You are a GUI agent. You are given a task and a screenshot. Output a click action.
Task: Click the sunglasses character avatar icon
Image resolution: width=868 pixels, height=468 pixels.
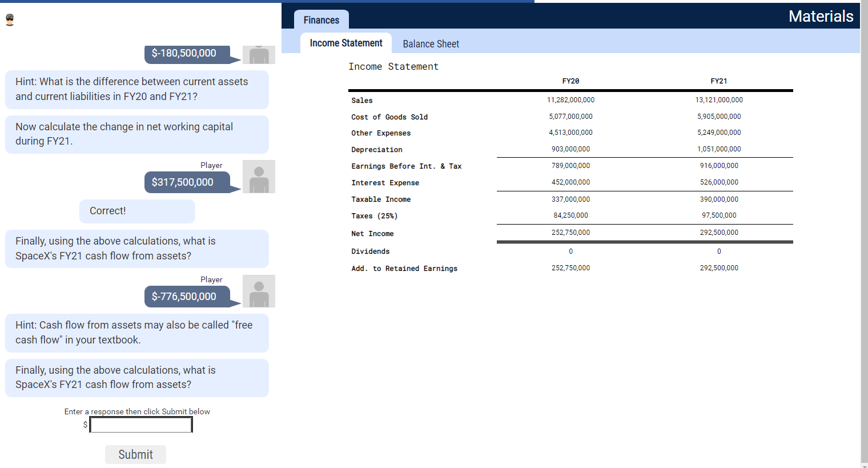pos(10,20)
